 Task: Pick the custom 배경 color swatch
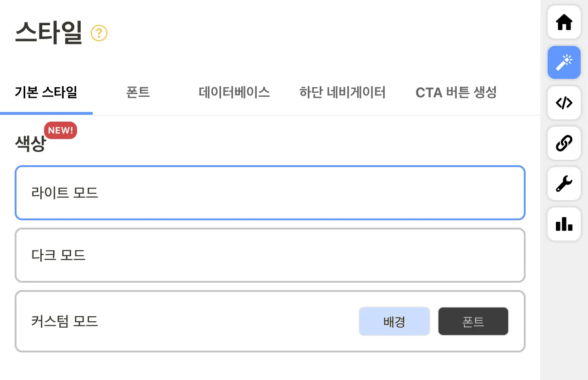pyautogui.click(x=394, y=321)
